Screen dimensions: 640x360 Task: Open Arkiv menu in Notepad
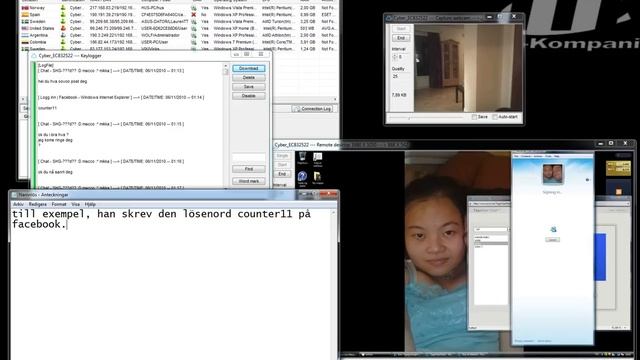pos(18,204)
